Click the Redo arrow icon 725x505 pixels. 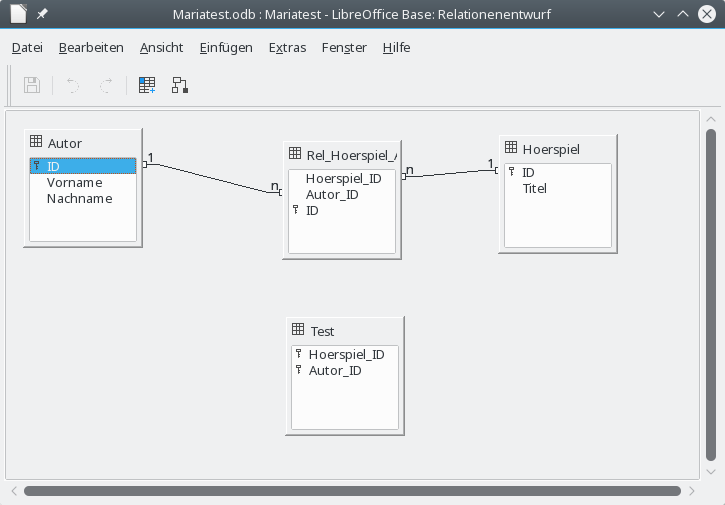106,85
